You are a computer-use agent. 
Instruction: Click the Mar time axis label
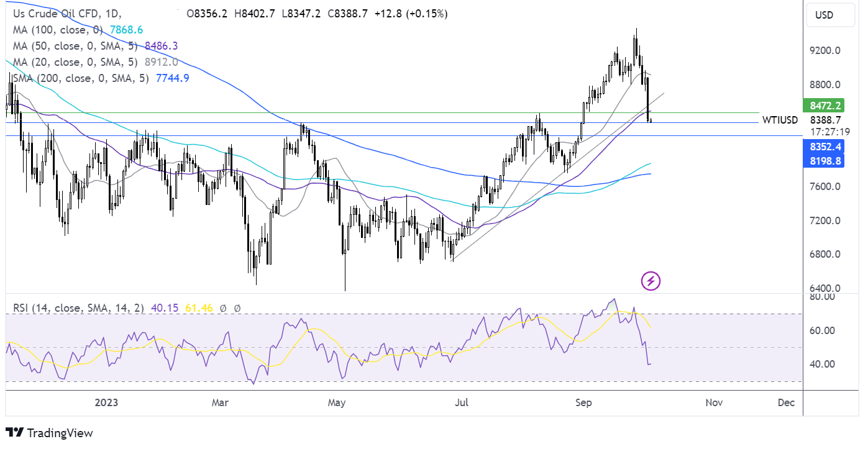[221, 402]
